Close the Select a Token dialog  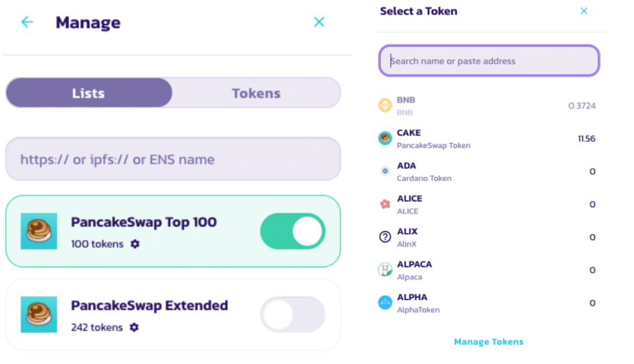583,11
